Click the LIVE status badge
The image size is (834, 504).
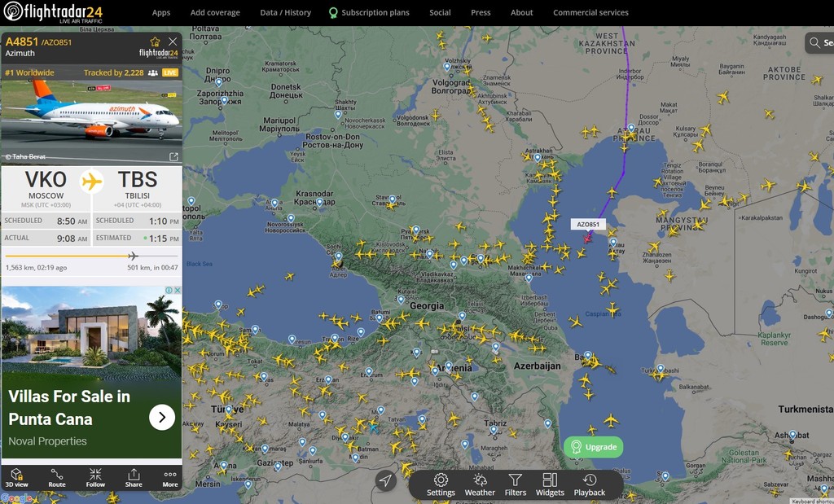tap(170, 72)
